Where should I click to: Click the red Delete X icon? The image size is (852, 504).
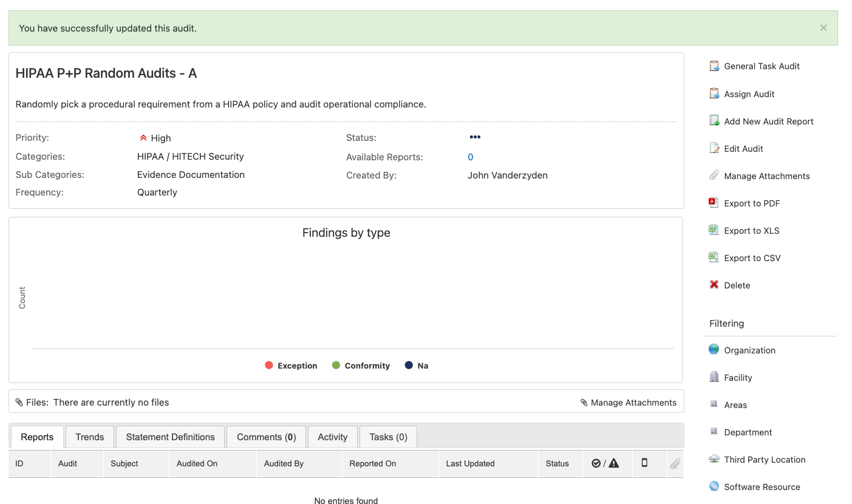714,285
